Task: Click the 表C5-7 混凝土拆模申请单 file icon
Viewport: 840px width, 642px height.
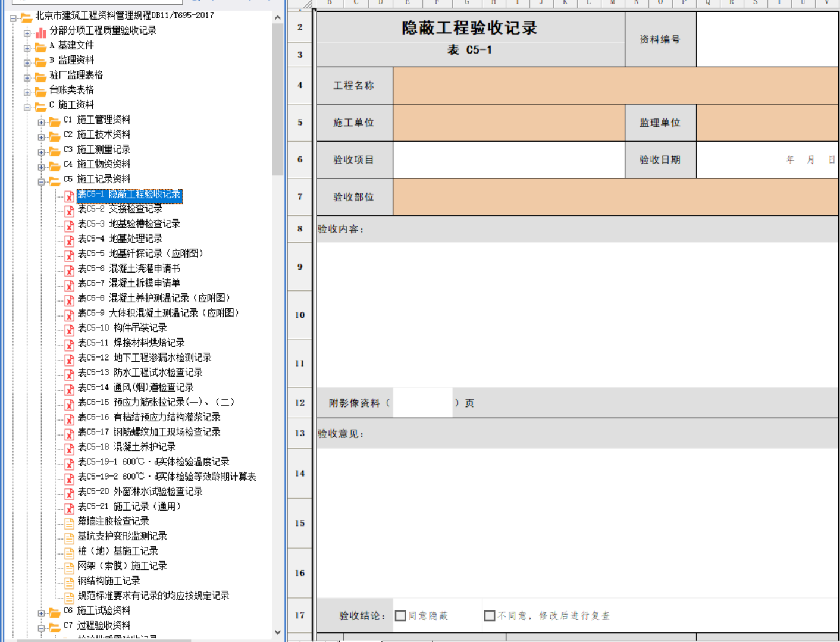Action: click(x=70, y=285)
